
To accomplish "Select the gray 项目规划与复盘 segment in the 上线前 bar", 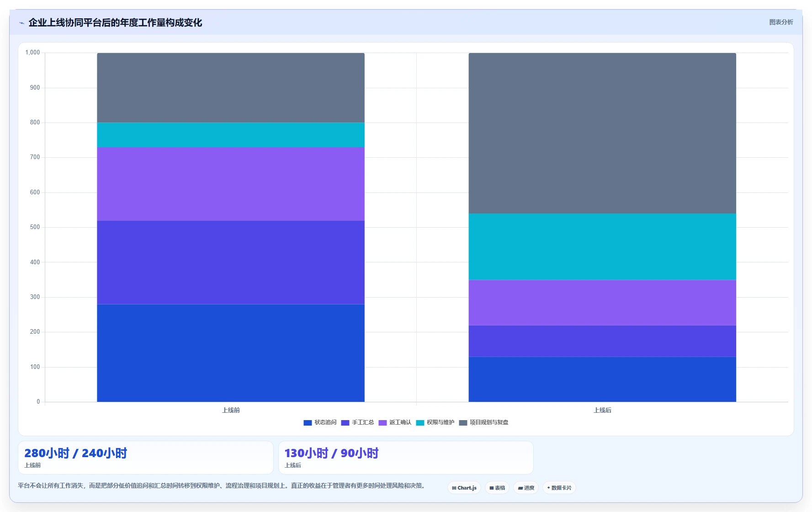I will pos(231,88).
